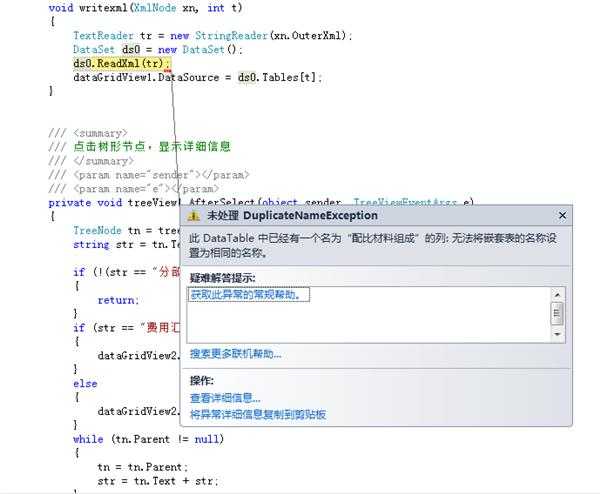This screenshot has height=494, width=600.
Task: Copy exception details to clipboard link
Action: click(258, 414)
